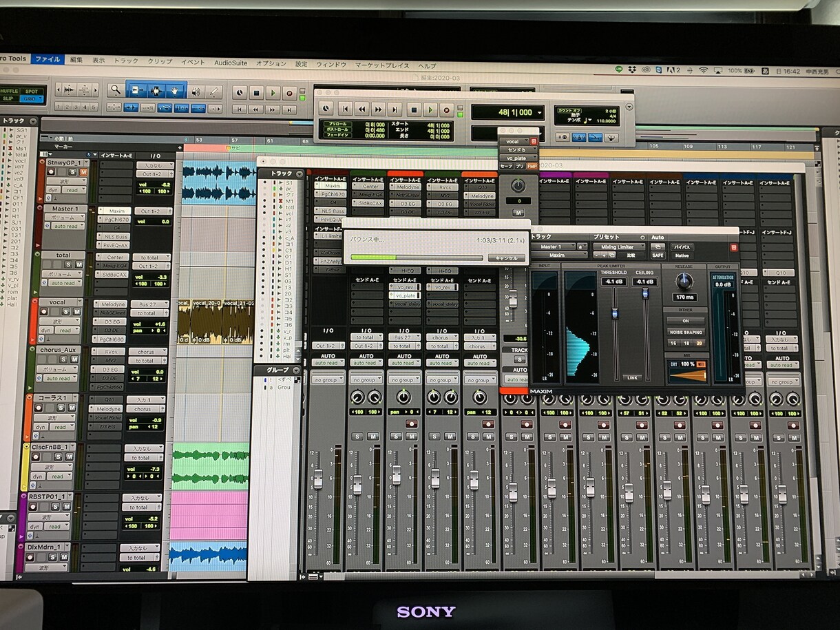Screen dimensions: 840x630
Task: Open the トラック menu
Action: click(126, 61)
